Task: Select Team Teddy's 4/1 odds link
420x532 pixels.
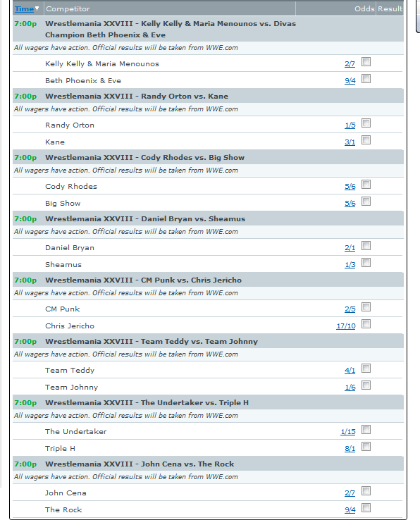Action: coord(350,371)
